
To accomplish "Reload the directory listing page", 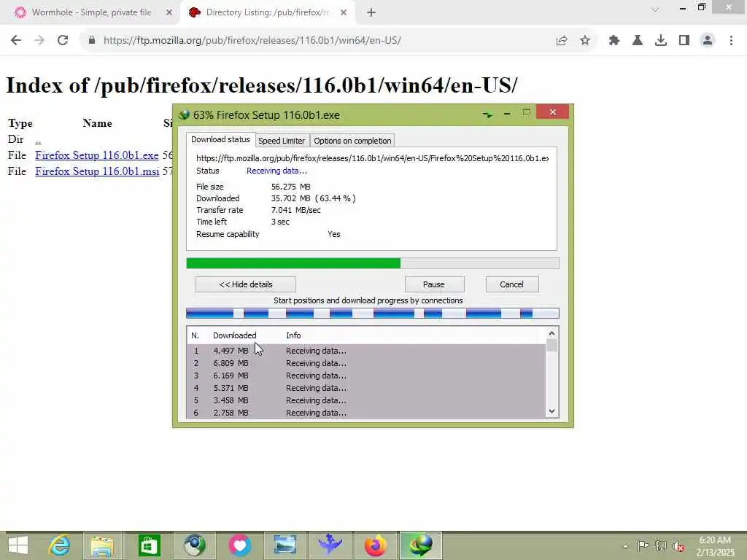I will coord(63,41).
